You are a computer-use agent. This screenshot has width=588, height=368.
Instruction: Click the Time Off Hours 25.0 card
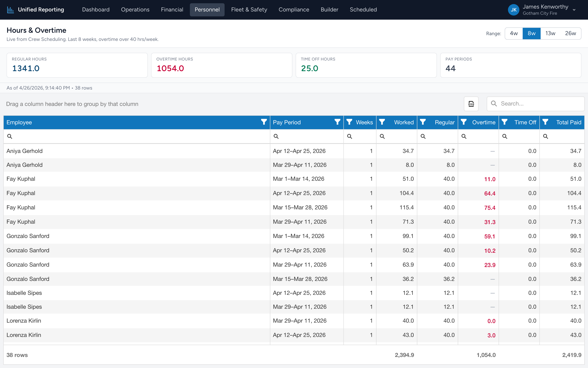pos(366,65)
